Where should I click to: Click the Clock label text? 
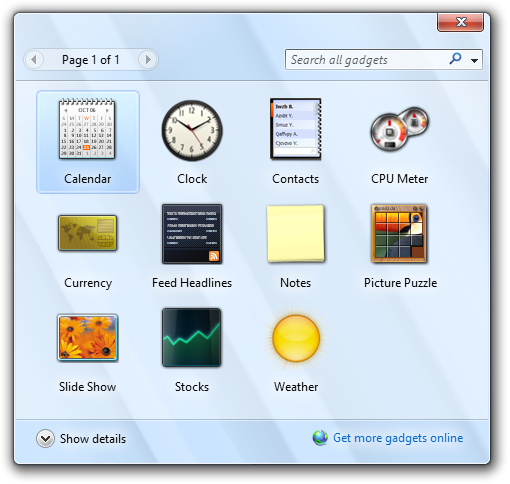point(192,179)
